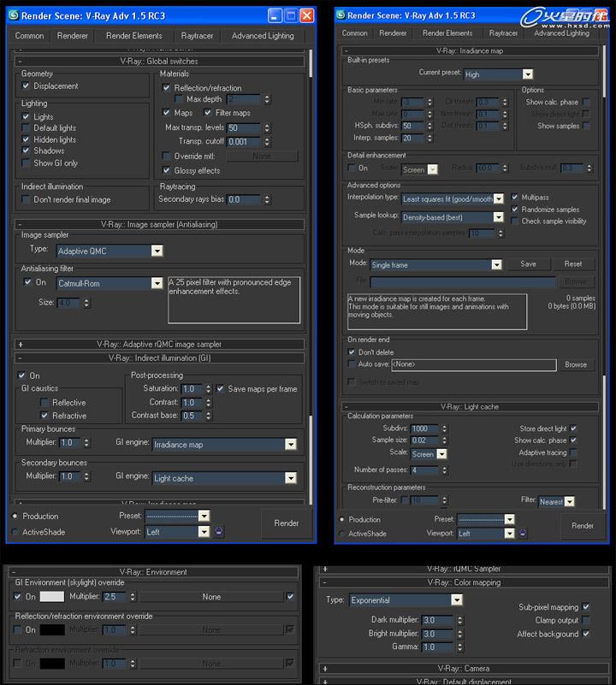
Task: Enable Override mtl checkbox
Action: [166, 156]
